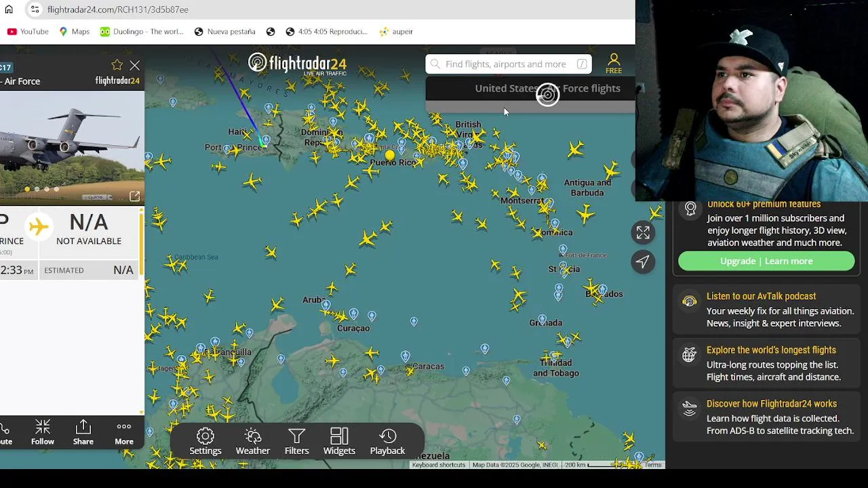Image resolution: width=868 pixels, height=488 pixels.
Task: Open the YouTube bookmark
Action: point(28,31)
